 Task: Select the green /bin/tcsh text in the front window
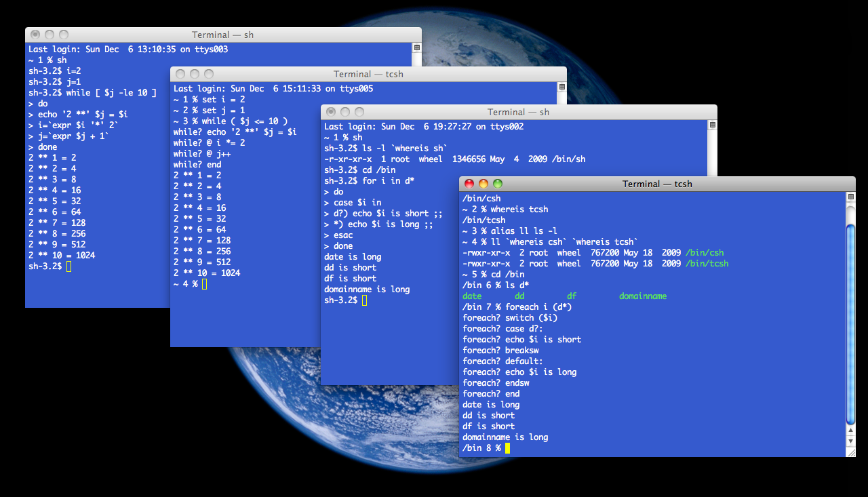point(706,263)
